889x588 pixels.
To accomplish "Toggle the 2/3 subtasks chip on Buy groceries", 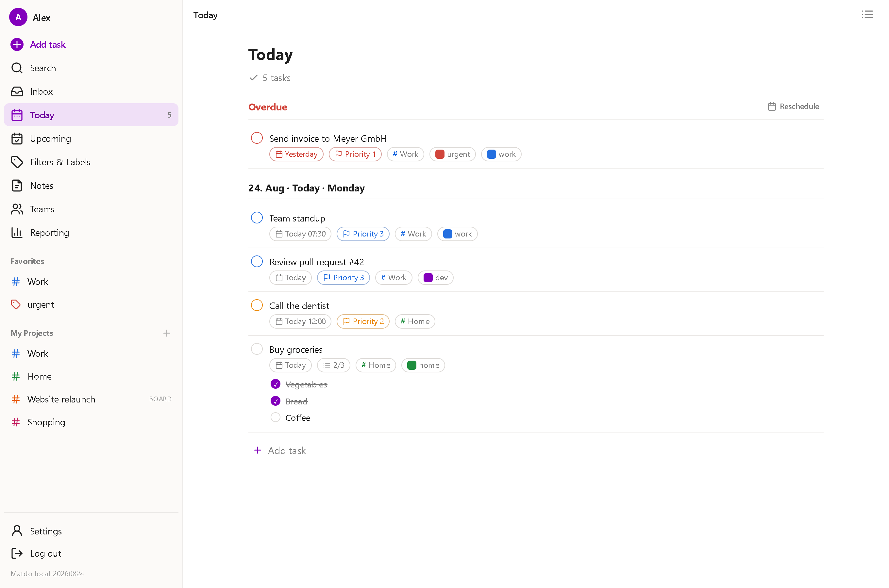I will (x=333, y=365).
